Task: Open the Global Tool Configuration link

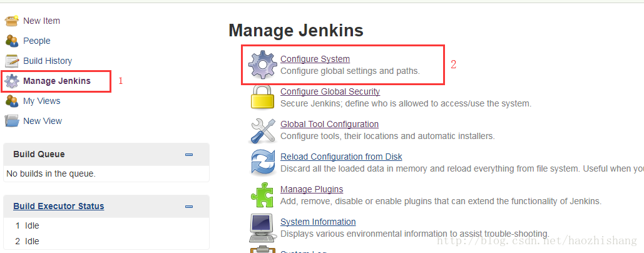Action: pos(329,123)
